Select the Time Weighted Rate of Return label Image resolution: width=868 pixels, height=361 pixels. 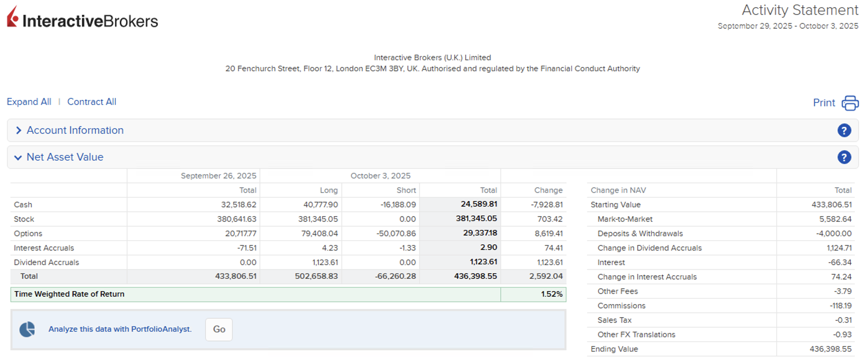[x=69, y=294]
